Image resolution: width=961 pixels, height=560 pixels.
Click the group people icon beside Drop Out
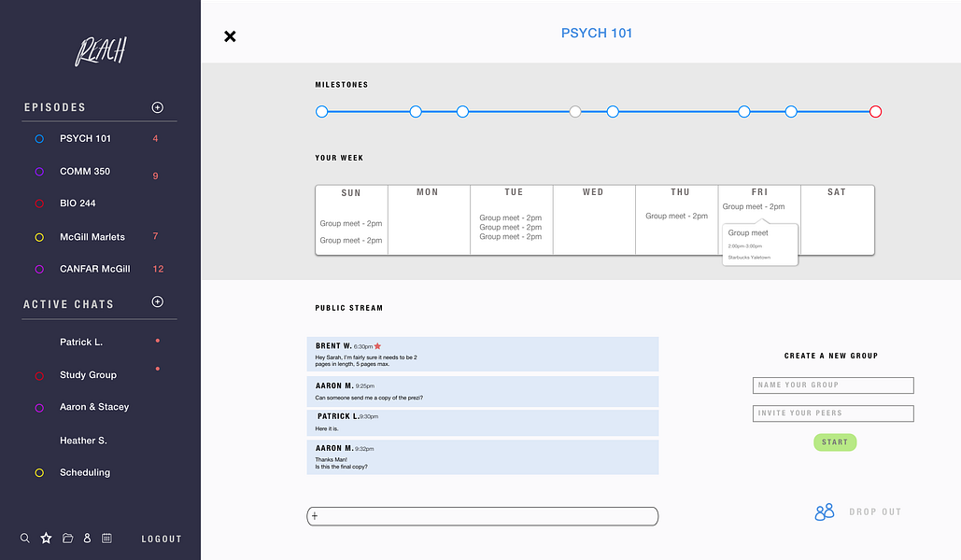(x=824, y=511)
